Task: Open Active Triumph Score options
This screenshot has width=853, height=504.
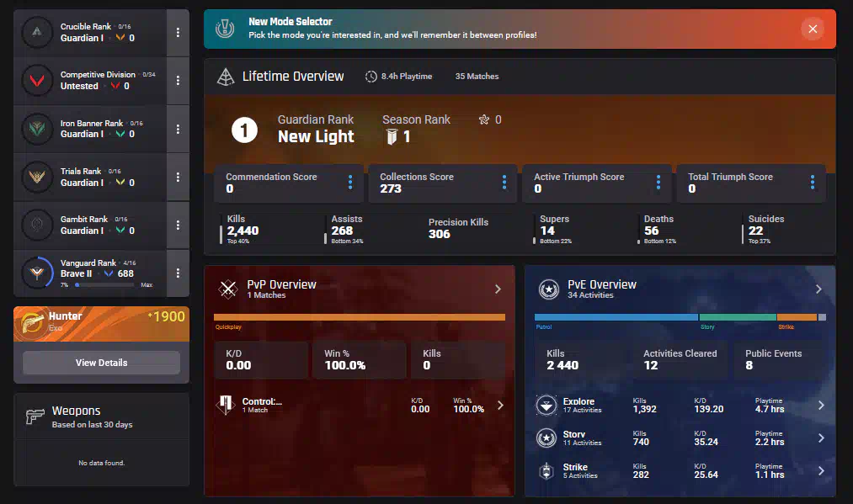Action: (x=658, y=182)
